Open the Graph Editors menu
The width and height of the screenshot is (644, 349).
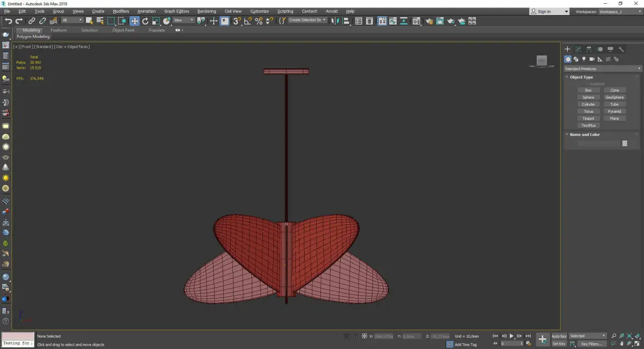(177, 11)
